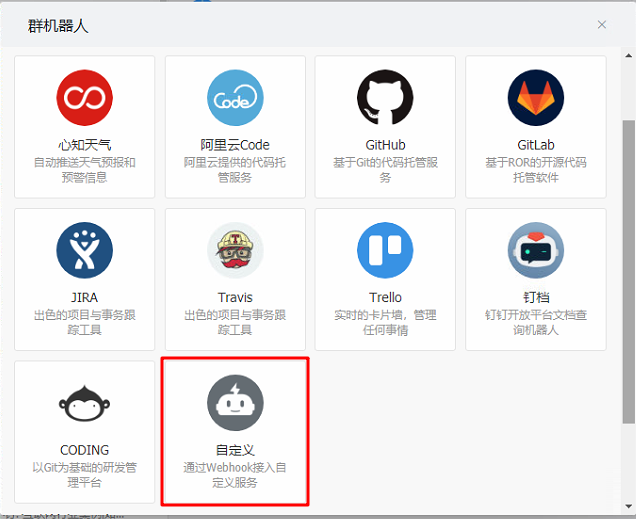Click the description under Travis
Viewport: 636px width, 519px height.
235,322
